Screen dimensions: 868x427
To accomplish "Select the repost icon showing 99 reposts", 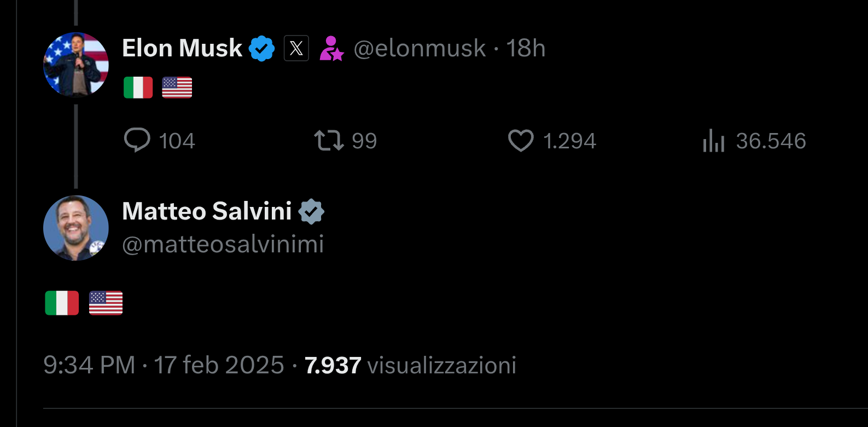I will (329, 140).
